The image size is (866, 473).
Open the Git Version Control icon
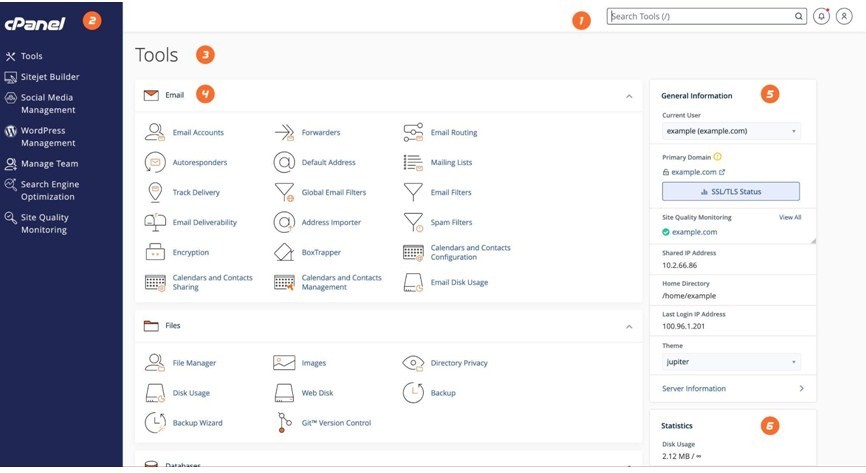pos(284,423)
